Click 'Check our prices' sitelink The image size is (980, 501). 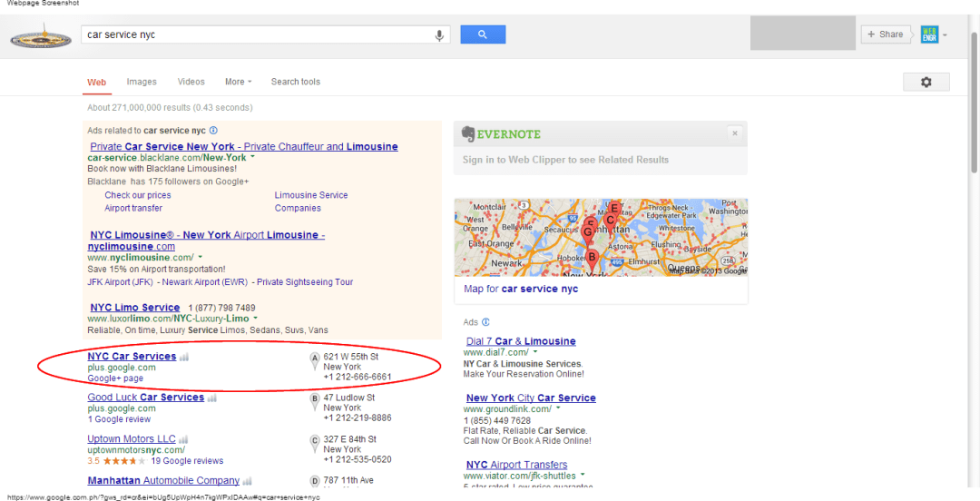point(138,195)
